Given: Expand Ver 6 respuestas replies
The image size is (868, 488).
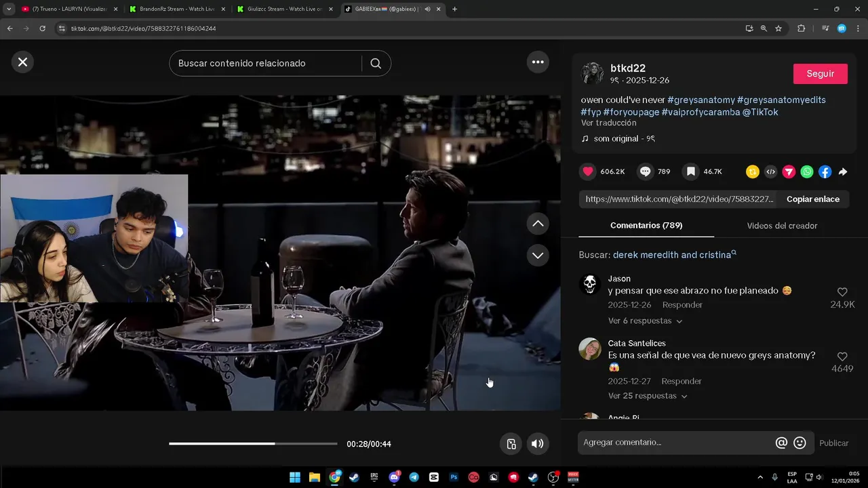Looking at the screenshot, I should coord(645,321).
